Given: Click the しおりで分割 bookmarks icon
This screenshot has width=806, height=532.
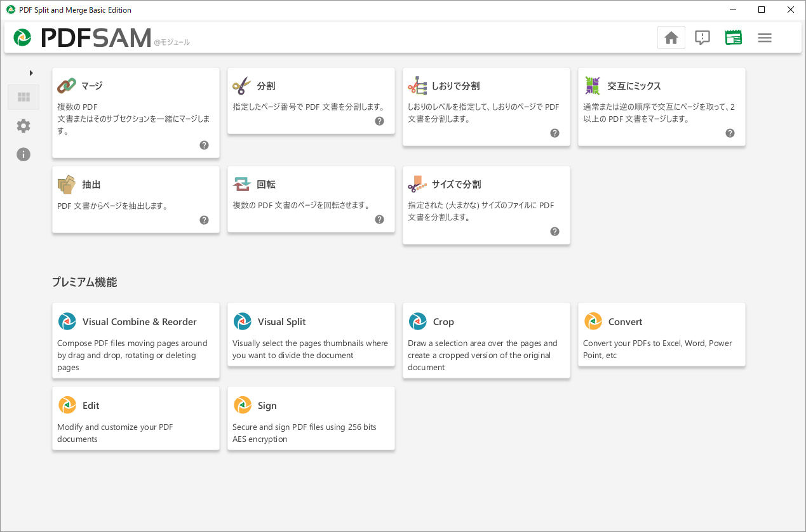Looking at the screenshot, I should (417, 86).
